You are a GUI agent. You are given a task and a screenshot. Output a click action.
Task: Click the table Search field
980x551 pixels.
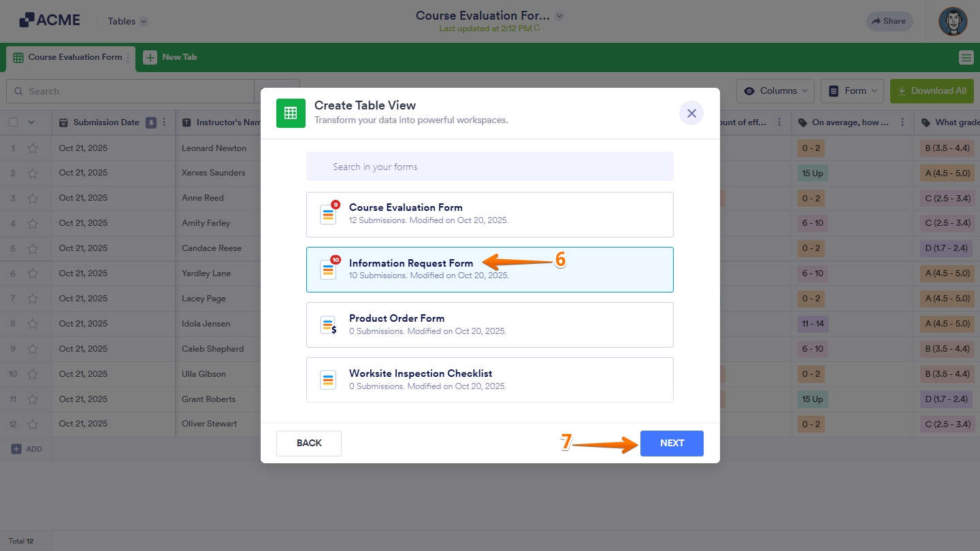point(130,91)
